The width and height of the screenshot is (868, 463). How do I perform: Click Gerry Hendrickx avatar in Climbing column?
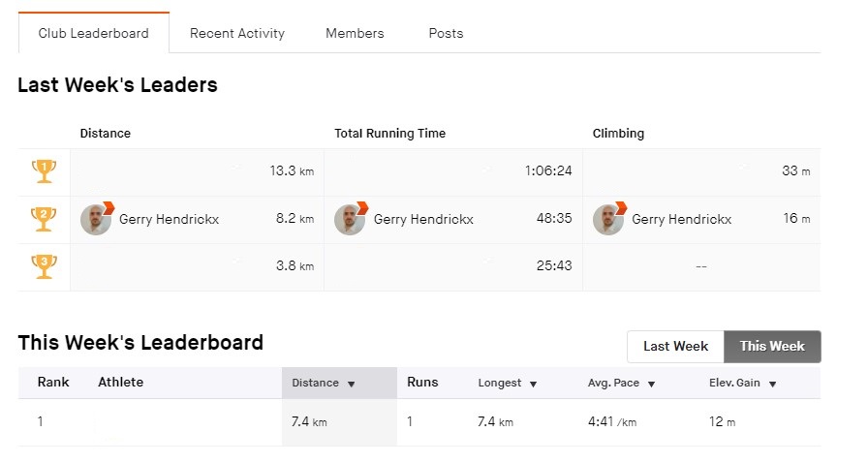coord(608,220)
